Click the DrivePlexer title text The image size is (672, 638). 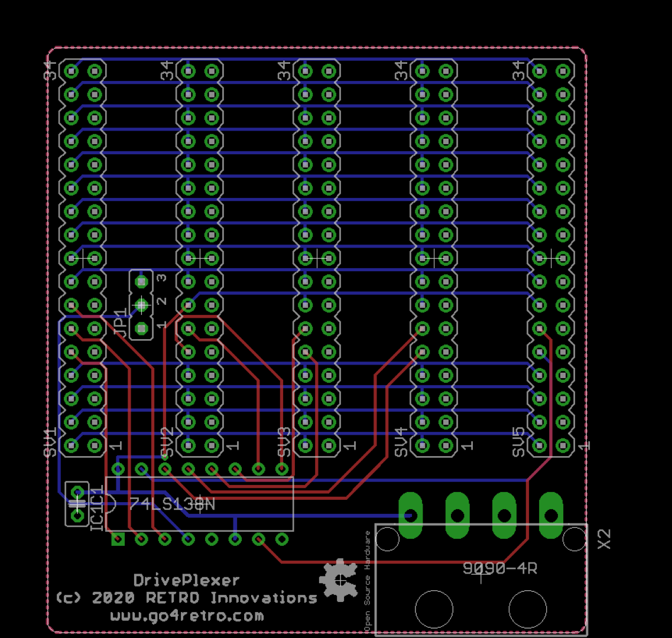pos(187,580)
